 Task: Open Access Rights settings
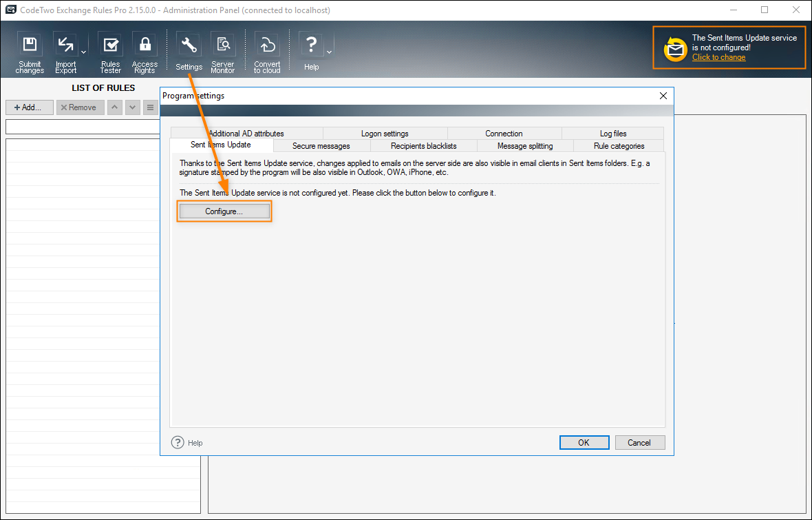pos(145,53)
